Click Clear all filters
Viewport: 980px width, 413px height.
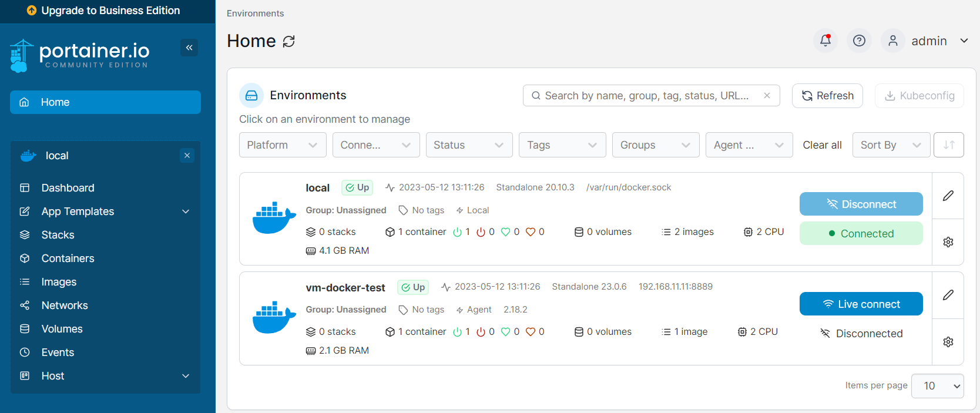click(x=822, y=145)
